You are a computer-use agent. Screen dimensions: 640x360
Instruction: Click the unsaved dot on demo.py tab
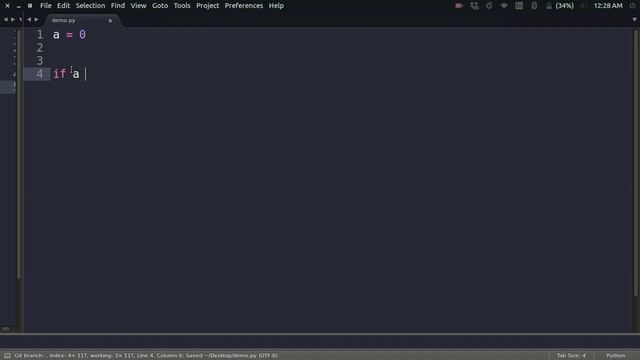[110, 20]
